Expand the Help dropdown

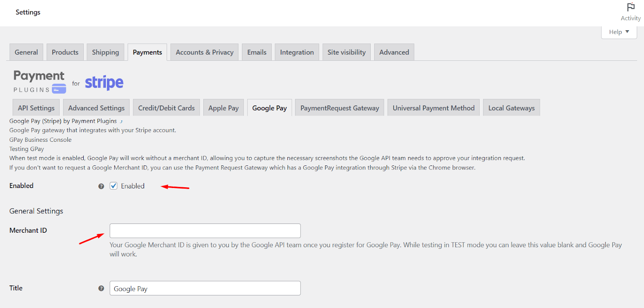(619, 32)
